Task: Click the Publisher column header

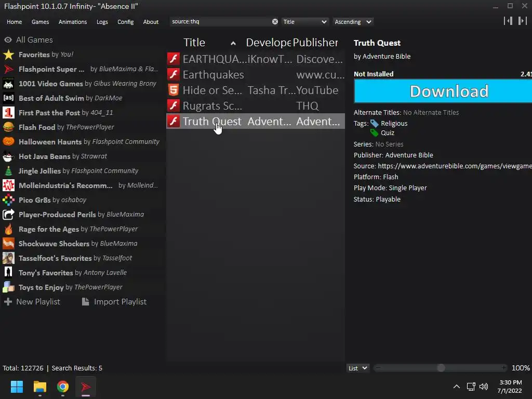Action: 315,43
